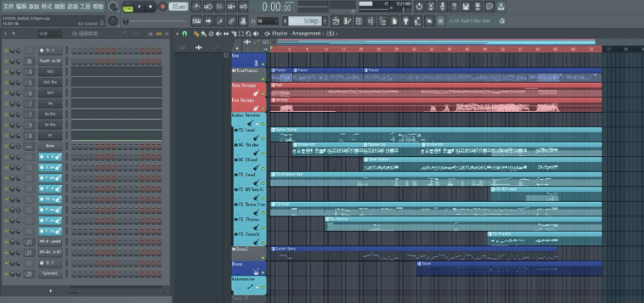Click the save project floppy-disk icon
Viewport: 644px width, 303px height.
pyautogui.click(x=466, y=6)
